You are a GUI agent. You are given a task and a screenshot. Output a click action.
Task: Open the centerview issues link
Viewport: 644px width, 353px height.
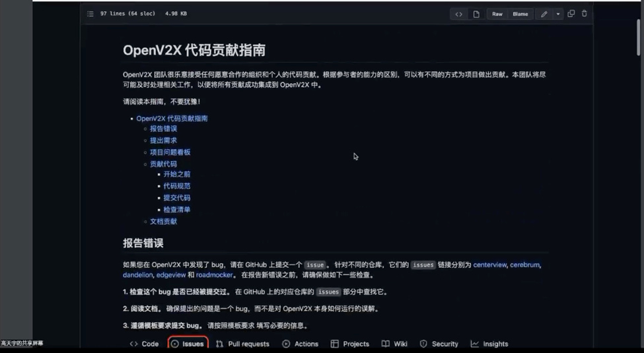(x=490, y=265)
